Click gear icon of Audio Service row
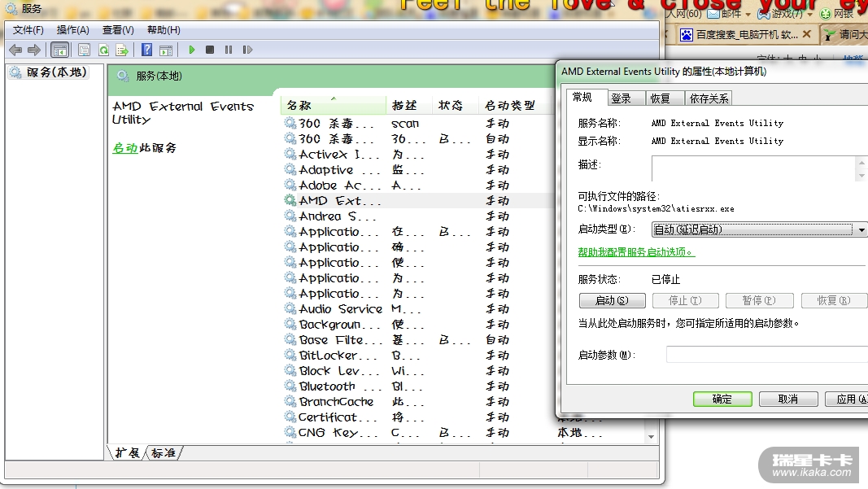 (290, 308)
